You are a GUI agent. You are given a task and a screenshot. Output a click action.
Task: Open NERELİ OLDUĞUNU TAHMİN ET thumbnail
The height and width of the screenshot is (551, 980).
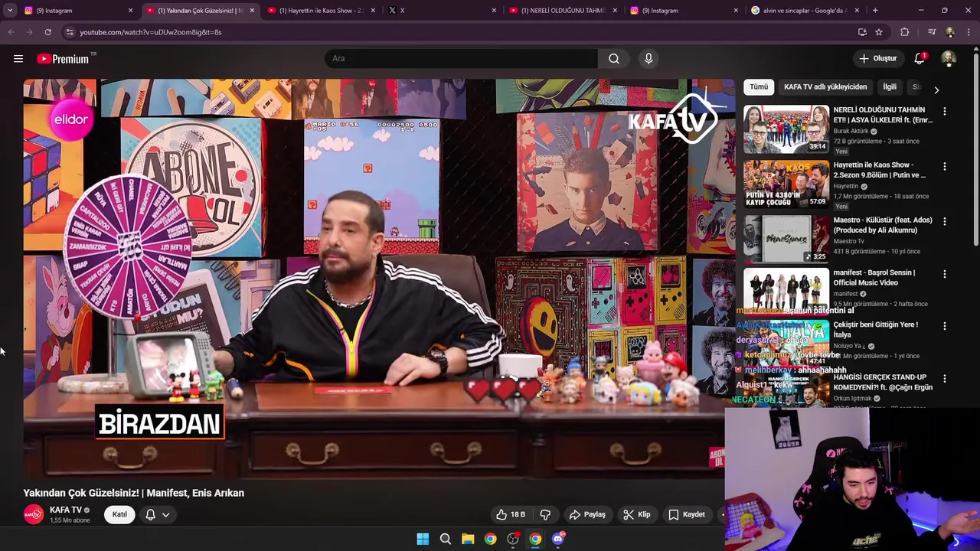tap(786, 129)
